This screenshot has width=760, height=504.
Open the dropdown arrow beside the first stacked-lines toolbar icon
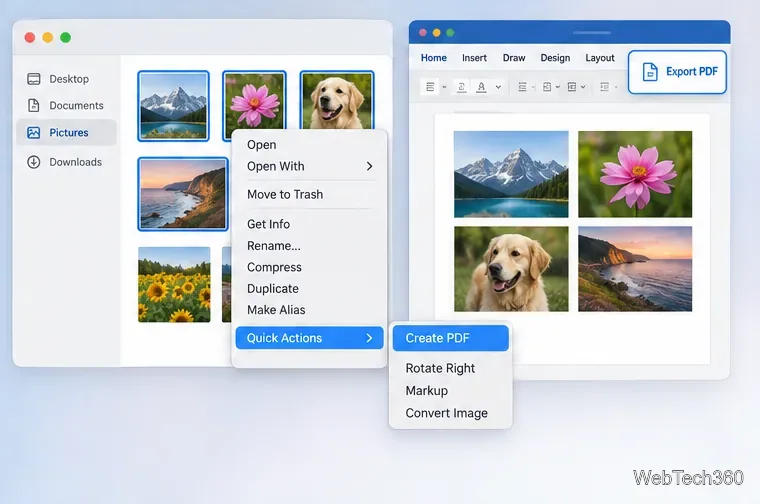444,87
